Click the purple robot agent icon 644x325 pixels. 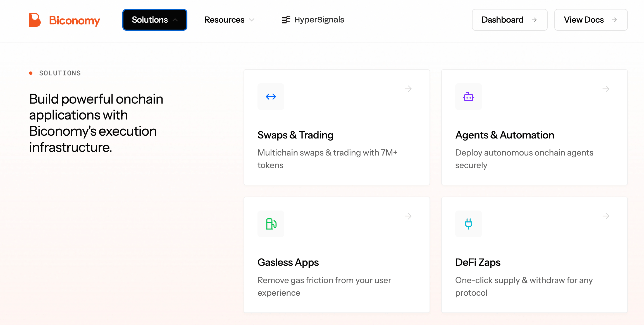click(469, 97)
